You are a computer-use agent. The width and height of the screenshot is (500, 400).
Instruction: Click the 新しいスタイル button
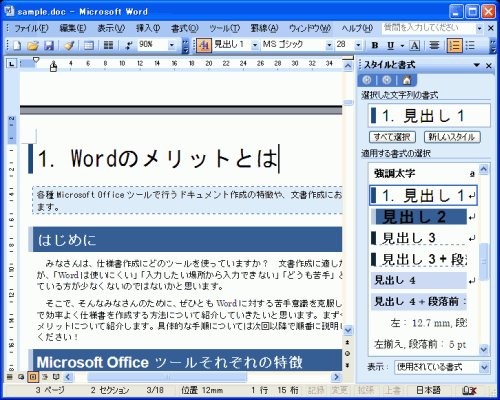[x=452, y=137]
